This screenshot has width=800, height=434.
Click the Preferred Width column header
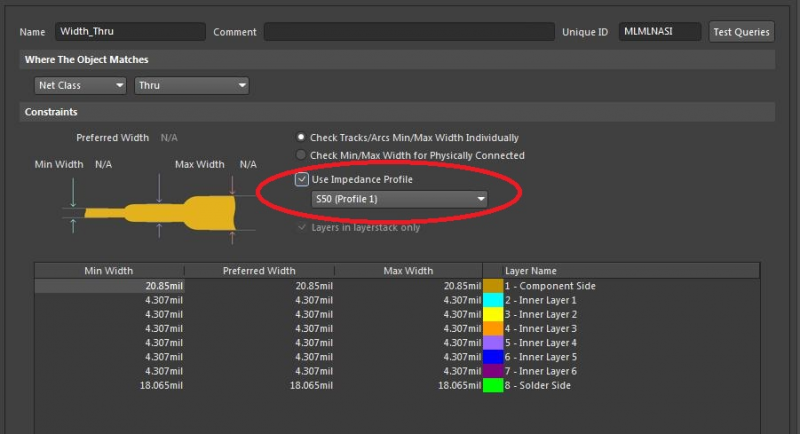tap(259, 271)
